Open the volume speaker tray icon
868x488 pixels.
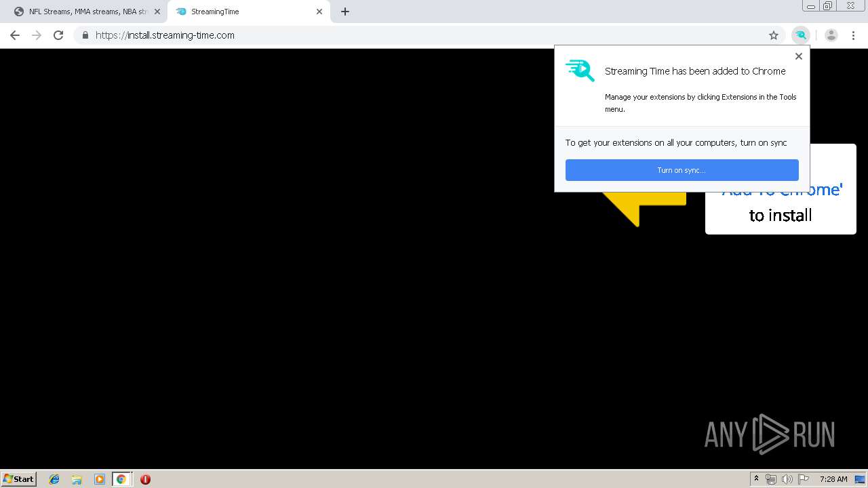787,479
